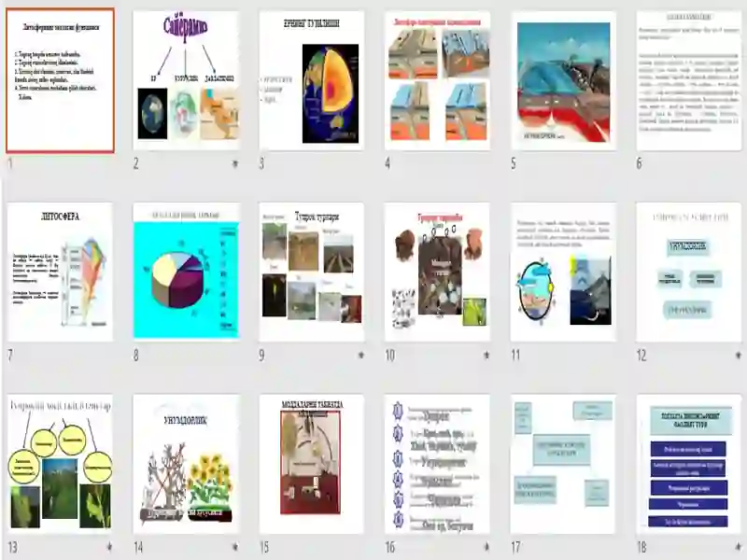Image resolution: width=747 pixels, height=560 pixels.
Task: Click slide number label 17
Action: 515,547
